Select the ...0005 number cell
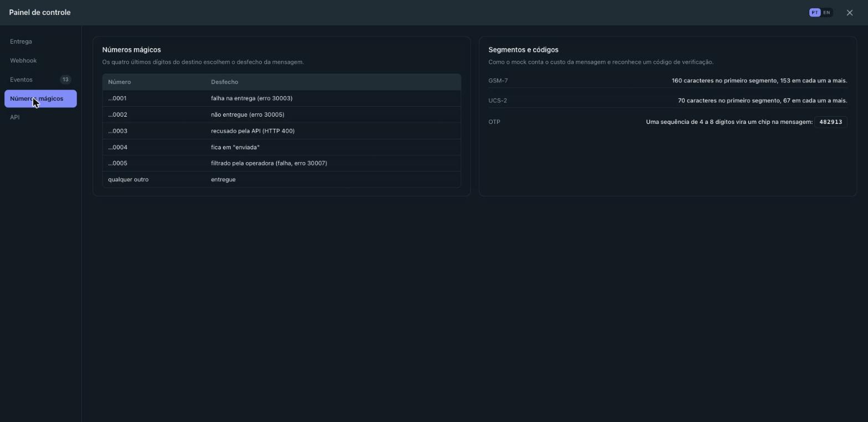The width and height of the screenshot is (868, 422). tap(118, 163)
